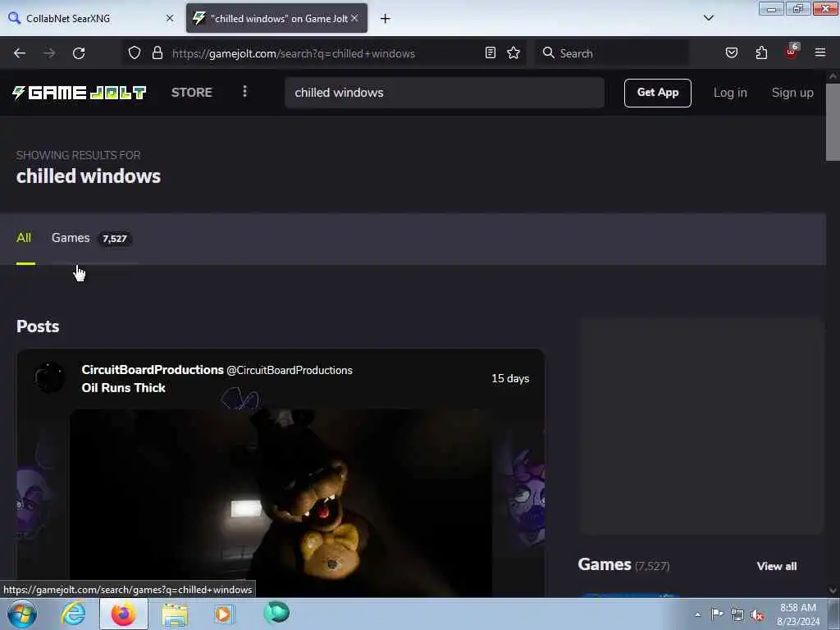
Task: Open the Freddy post image
Action: pos(281,503)
